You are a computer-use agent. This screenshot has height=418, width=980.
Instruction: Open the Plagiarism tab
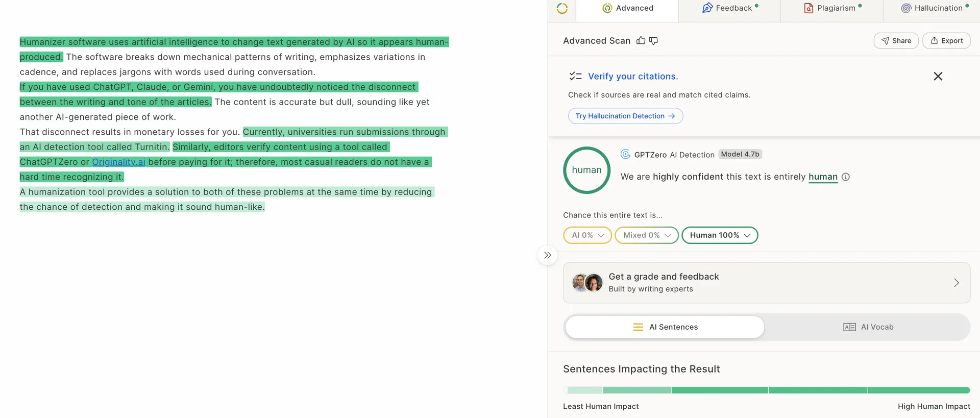tap(832, 8)
